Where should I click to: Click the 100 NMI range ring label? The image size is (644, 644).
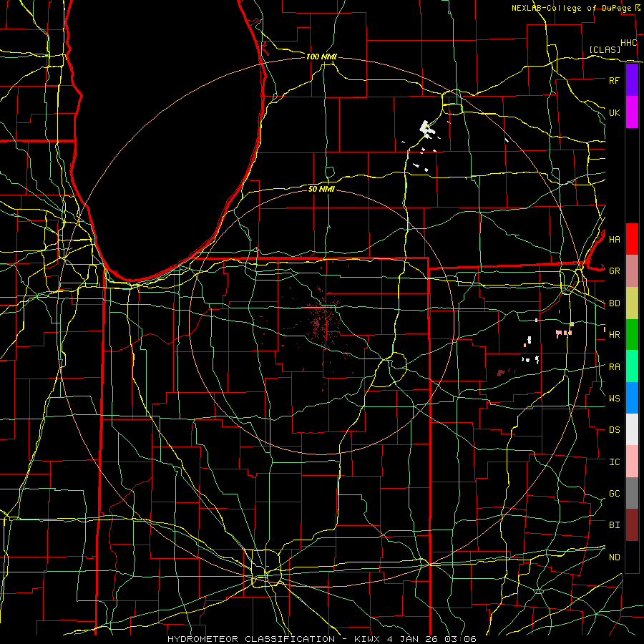pos(321,57)
